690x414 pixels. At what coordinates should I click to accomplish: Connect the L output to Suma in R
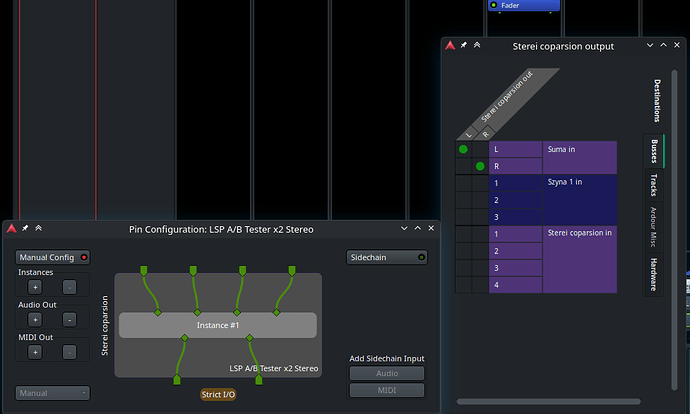pyautogui.click(x=463, y=166)
